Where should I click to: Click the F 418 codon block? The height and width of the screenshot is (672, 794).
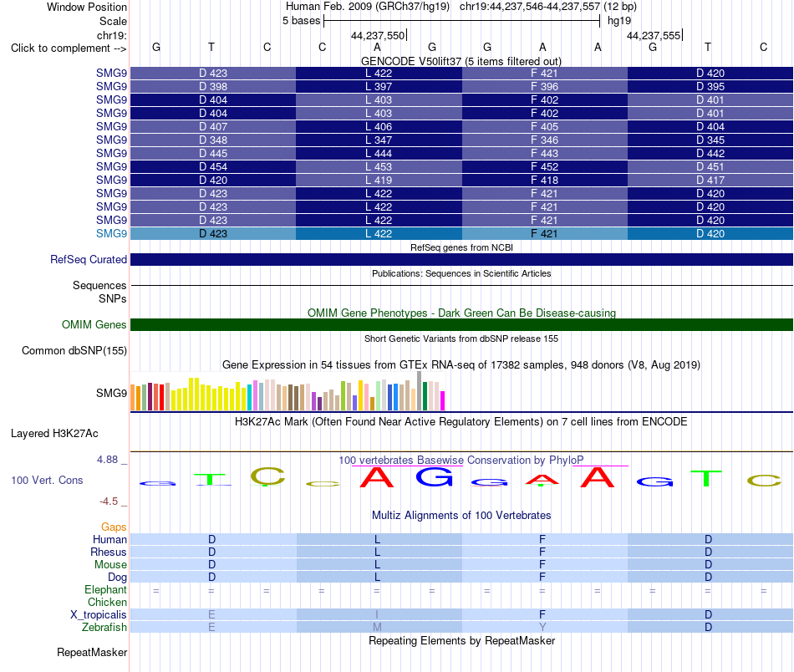(544, 181)
